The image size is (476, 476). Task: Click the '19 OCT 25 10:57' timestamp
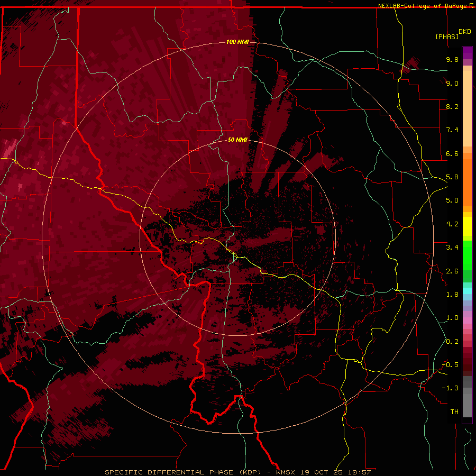point(336,472)
